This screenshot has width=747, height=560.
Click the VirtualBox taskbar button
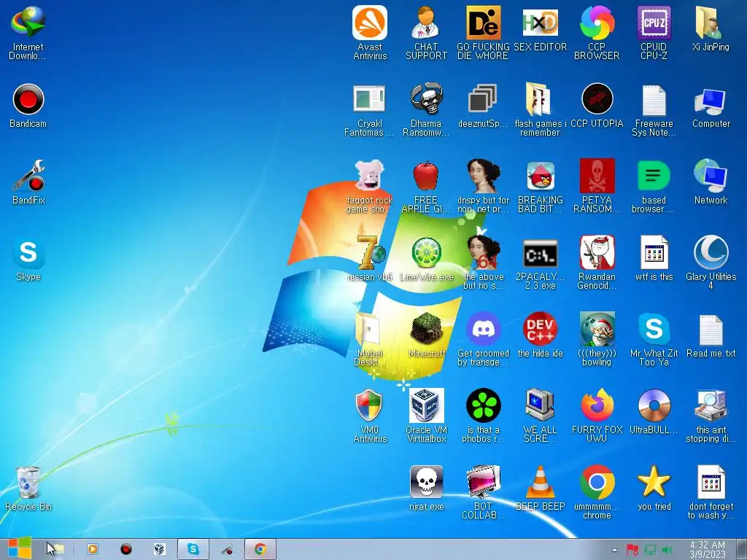point(160,549)
